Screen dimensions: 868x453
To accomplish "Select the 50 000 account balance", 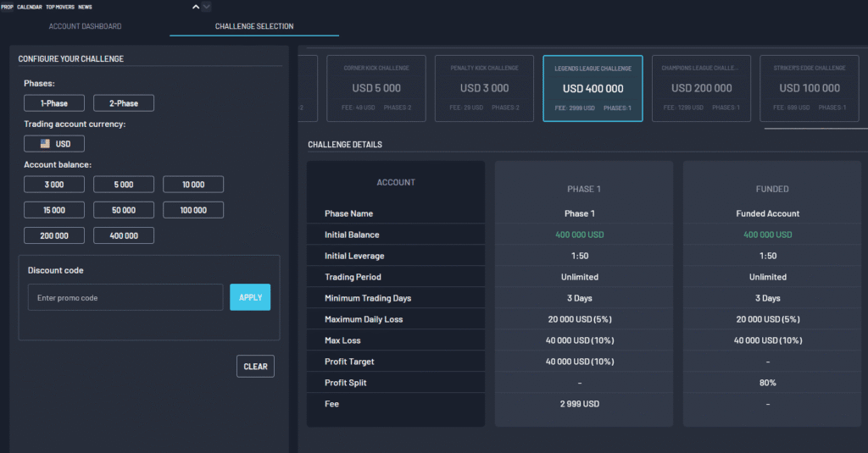I will point(124,210).
